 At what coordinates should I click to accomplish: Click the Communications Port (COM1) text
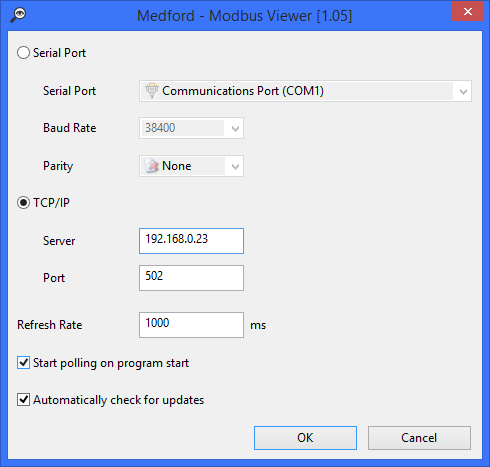point(243,91)
